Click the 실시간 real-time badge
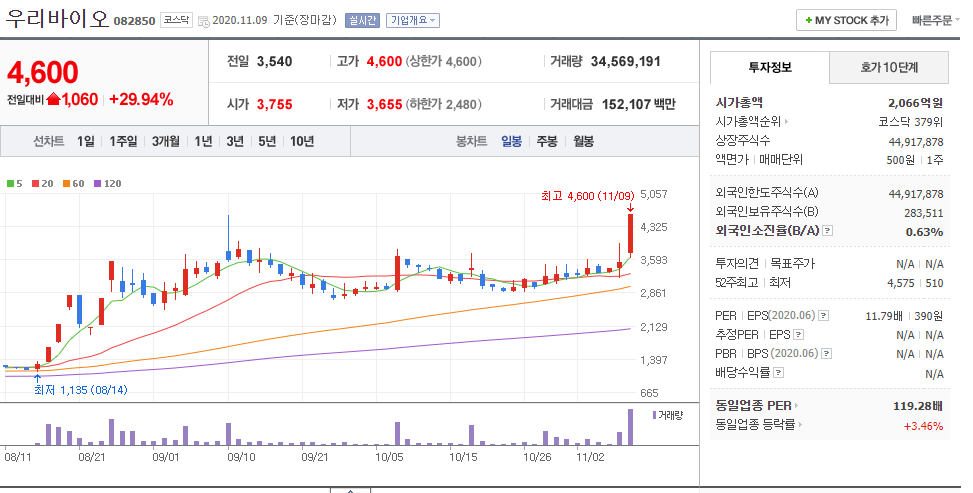The image size is (973, 493). [x=362, y=20]
